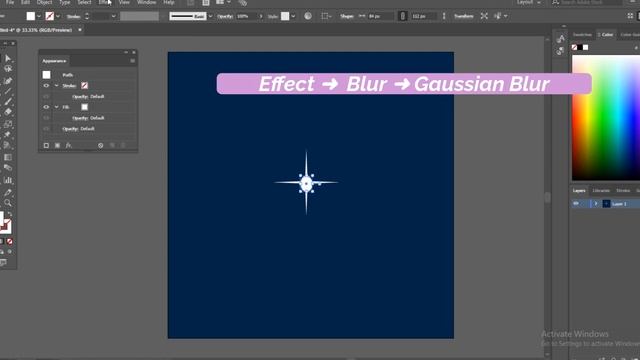Select the Zoom magnifier tool
The image size is (640, 360).
click(x=8, y=203)
